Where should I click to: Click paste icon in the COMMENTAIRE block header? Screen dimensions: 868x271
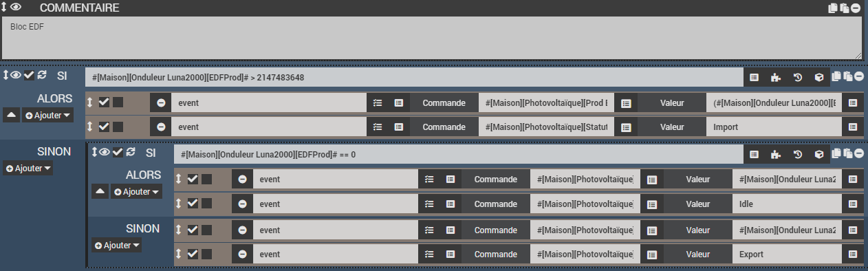click(845, 8)
